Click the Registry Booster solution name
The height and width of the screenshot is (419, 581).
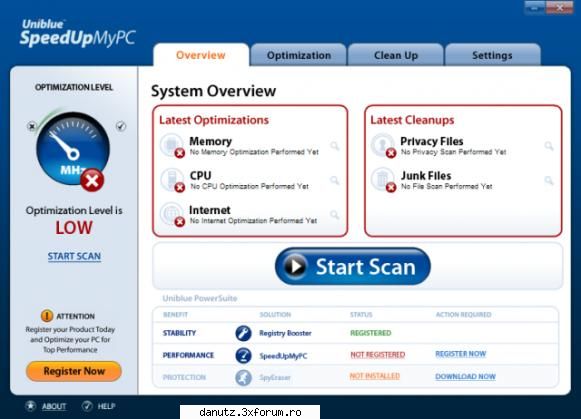point(285,333)
